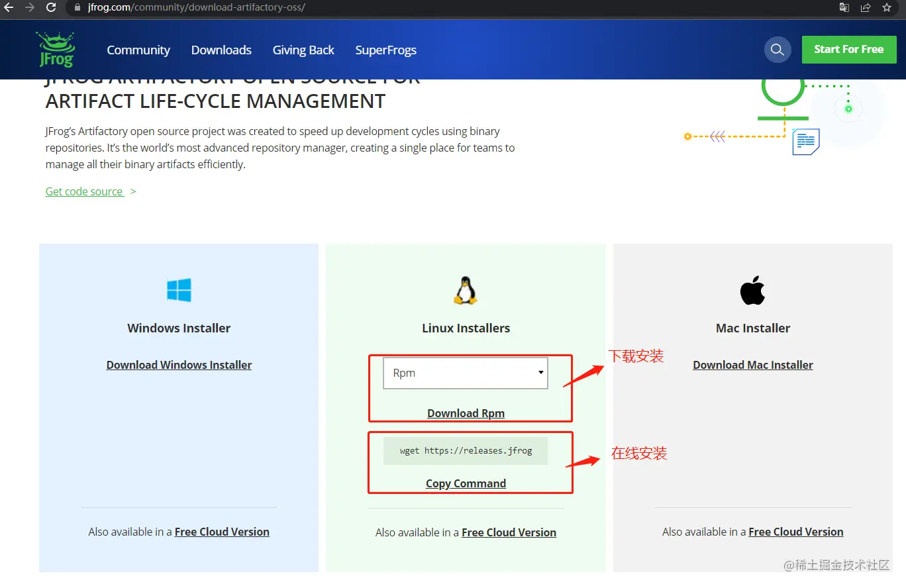
Task: Go back with the browser back arrow
Action: pos(9,8)
